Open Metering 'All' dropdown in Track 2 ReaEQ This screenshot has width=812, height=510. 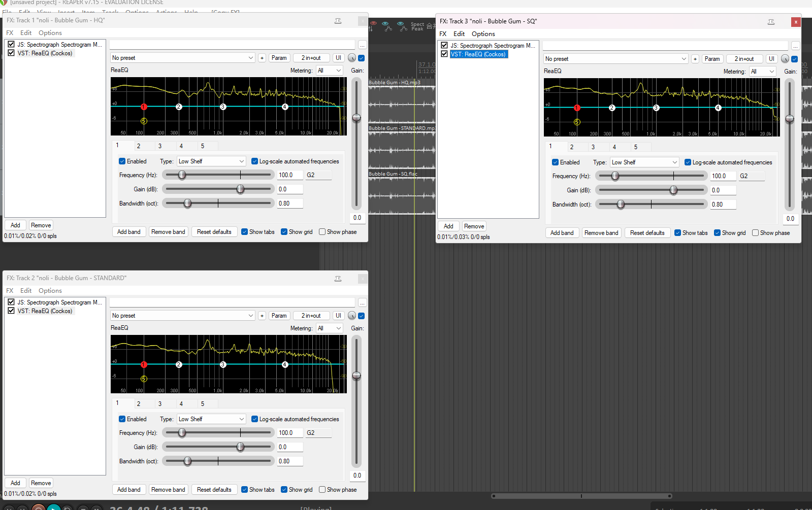click(x=330, y=328)
